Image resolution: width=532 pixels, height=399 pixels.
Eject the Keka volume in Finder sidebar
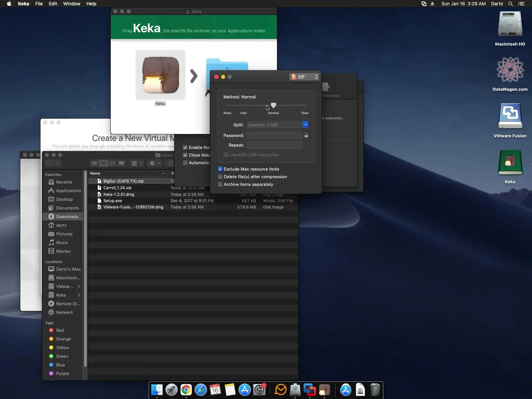(79, 295)
